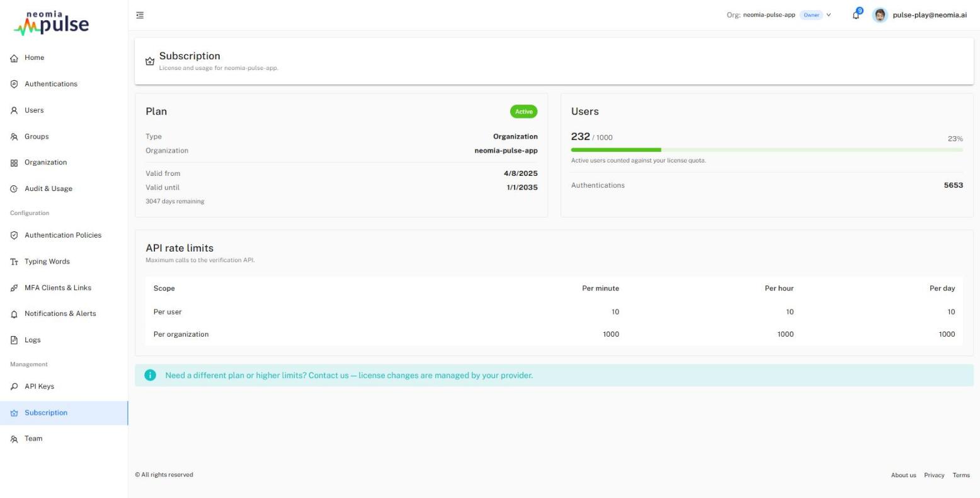Click the crown icon beside Subscription heading
This screenshot has width=980, height=498.
click(150, 61)
